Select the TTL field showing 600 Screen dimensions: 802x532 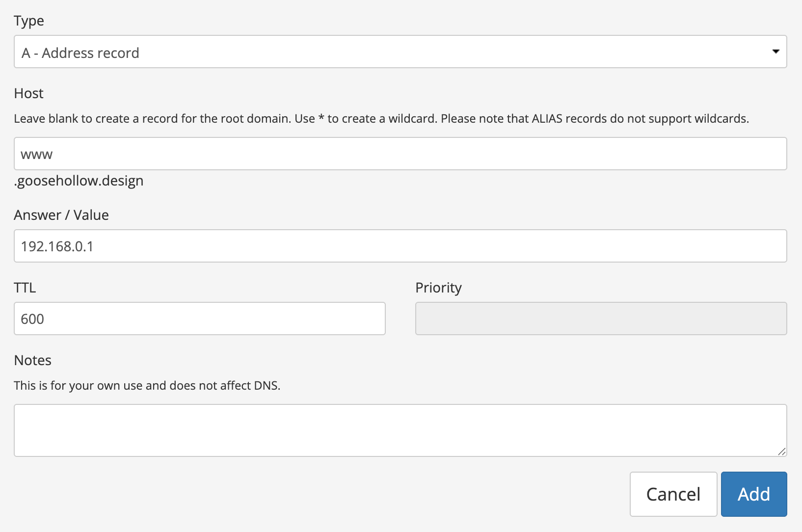tap(199, 319)
